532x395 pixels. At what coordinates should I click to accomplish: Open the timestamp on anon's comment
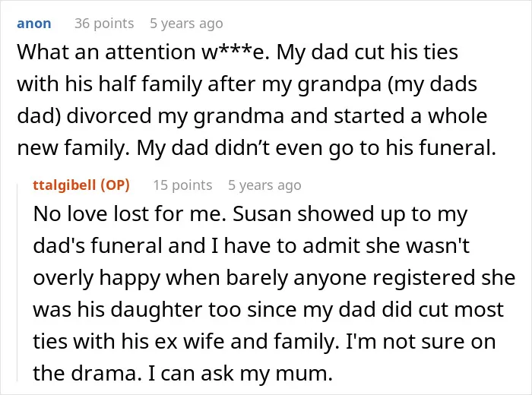click(186, 24)
